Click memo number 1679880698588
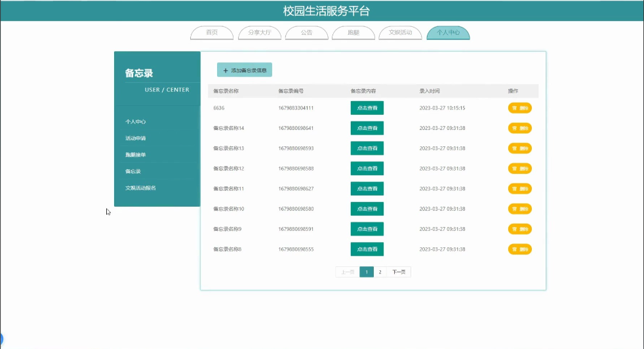The image size is (644, 349). pos(296,168)
